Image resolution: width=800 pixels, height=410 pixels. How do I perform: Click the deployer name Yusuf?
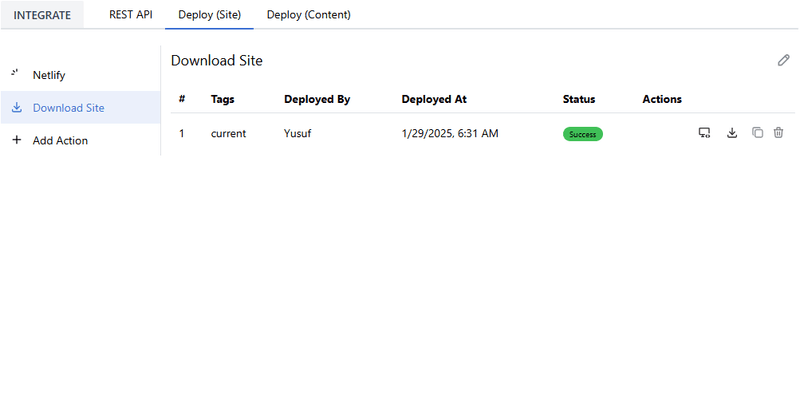point(299,134)
